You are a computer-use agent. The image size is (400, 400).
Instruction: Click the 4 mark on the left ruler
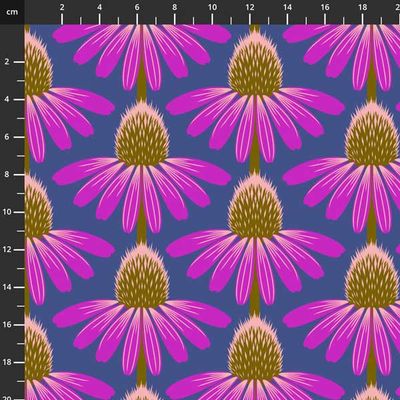pos(7,100)
